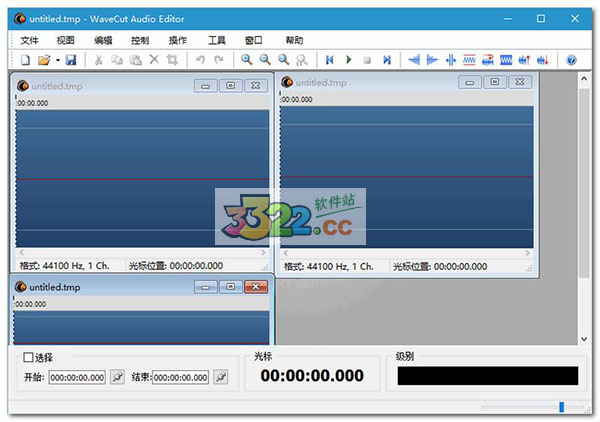The height and width of the screenshot is (422, 600).
Task: Delete selection with the X toolbar icon
Action: tap(154, 60)
